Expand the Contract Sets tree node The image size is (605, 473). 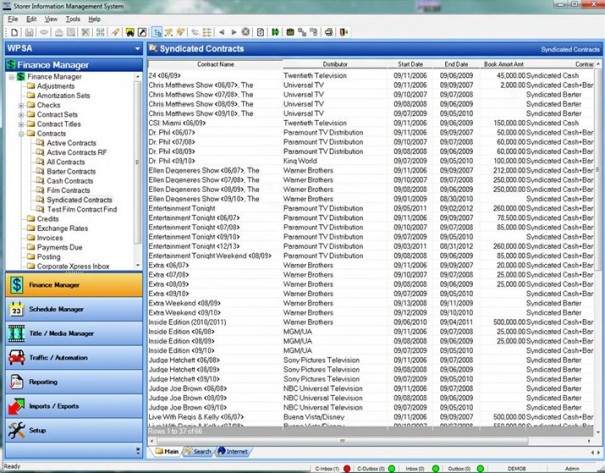pyautogui.click(x=21, y=115)
